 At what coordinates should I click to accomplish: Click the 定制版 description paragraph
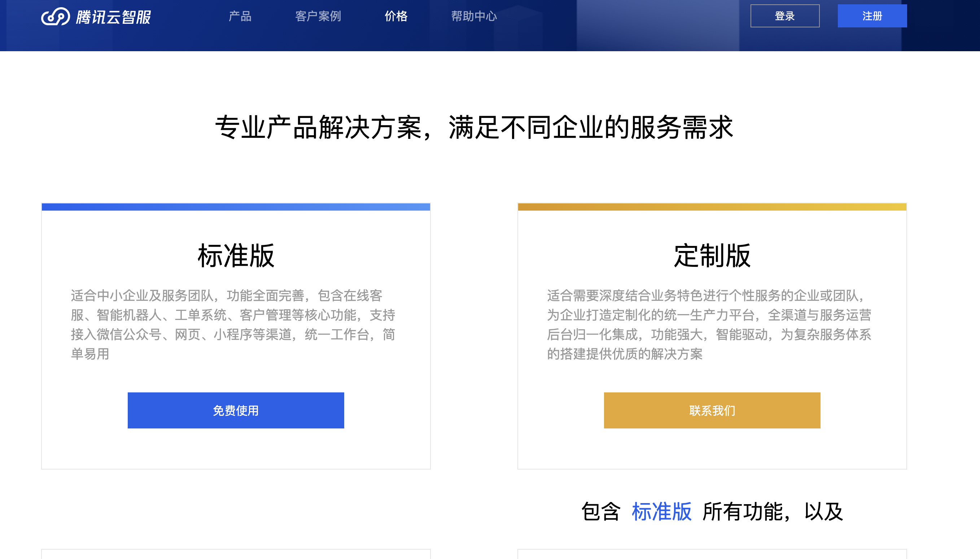[x=709, y=325]
